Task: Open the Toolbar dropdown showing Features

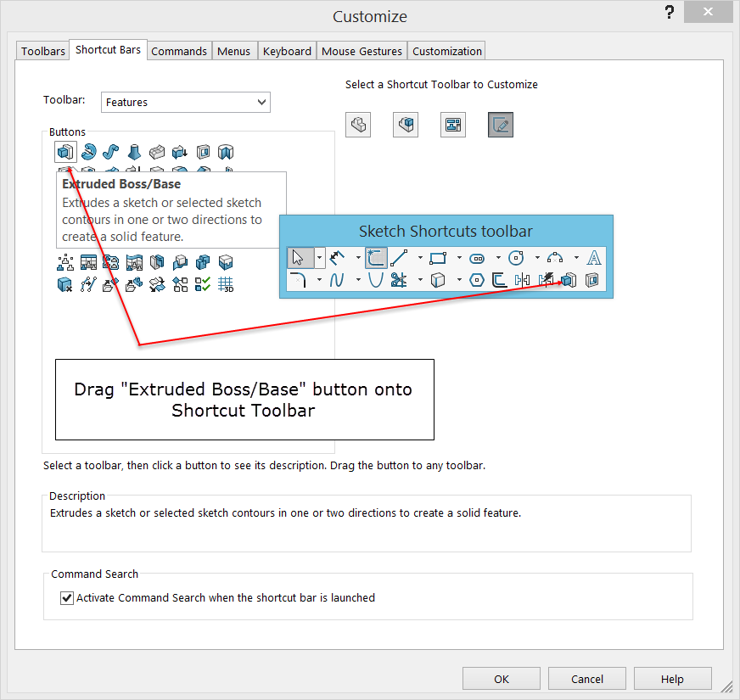Action: [186, 102]
